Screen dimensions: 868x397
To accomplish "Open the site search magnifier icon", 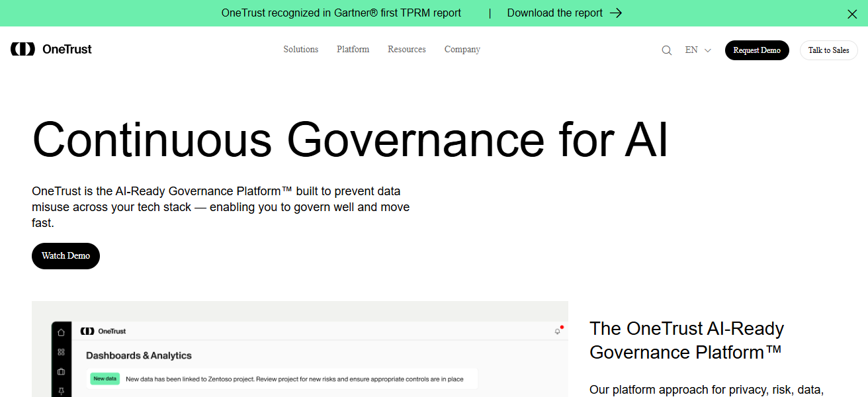I will 667,50.
